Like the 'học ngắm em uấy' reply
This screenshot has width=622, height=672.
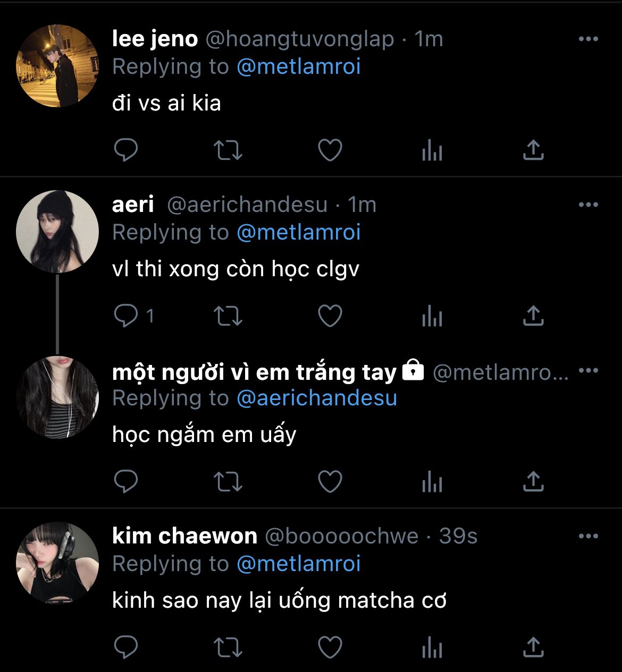tap(330, 482)
